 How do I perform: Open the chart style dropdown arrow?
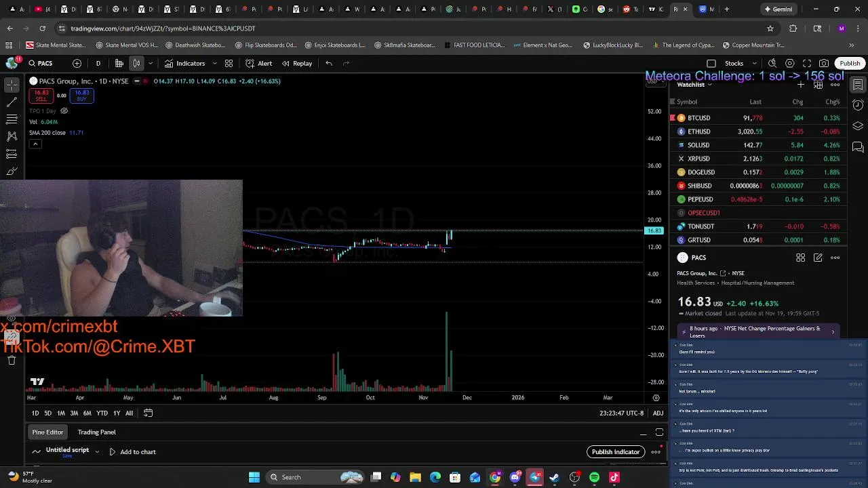pos(151,63)
